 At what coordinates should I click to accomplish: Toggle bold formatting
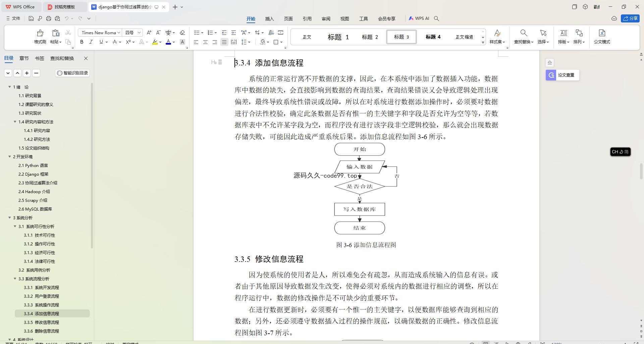tap(82, 42)
